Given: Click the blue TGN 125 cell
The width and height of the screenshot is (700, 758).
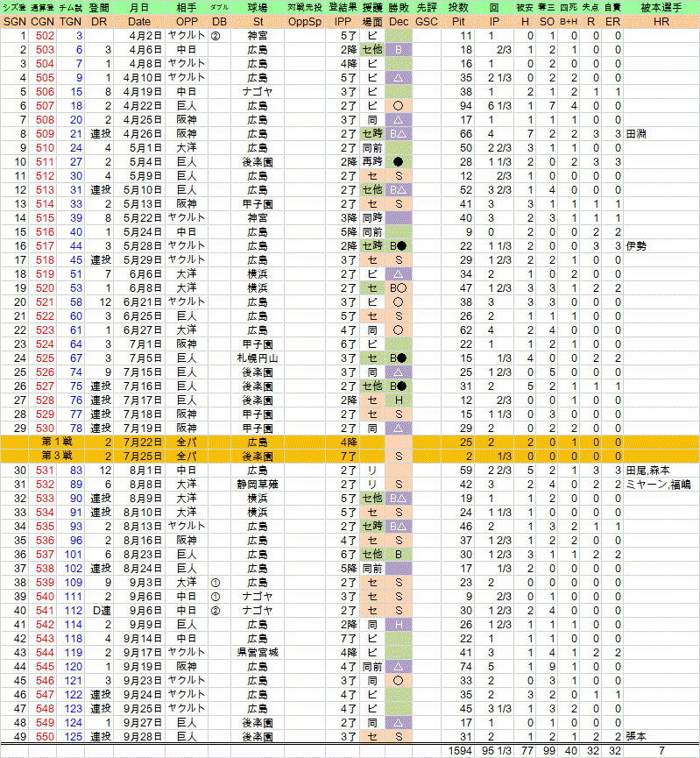Looking at the screenshot, I should [73, 737].
